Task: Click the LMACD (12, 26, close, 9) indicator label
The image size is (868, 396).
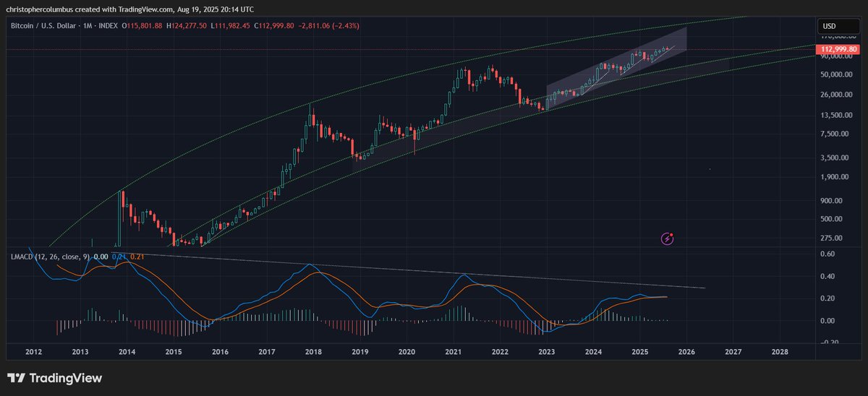Action: [x=50, y=257]
